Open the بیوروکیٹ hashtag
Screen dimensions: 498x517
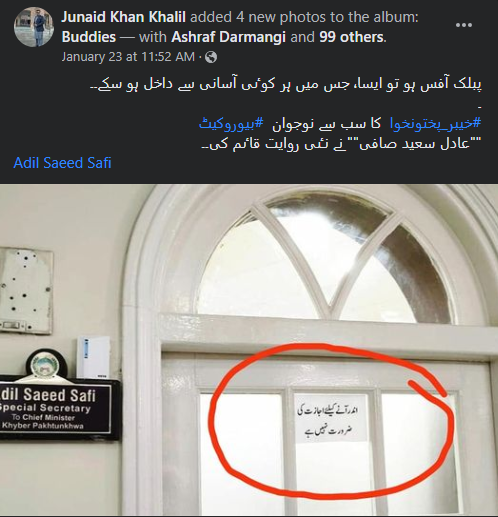click(231, 124)
